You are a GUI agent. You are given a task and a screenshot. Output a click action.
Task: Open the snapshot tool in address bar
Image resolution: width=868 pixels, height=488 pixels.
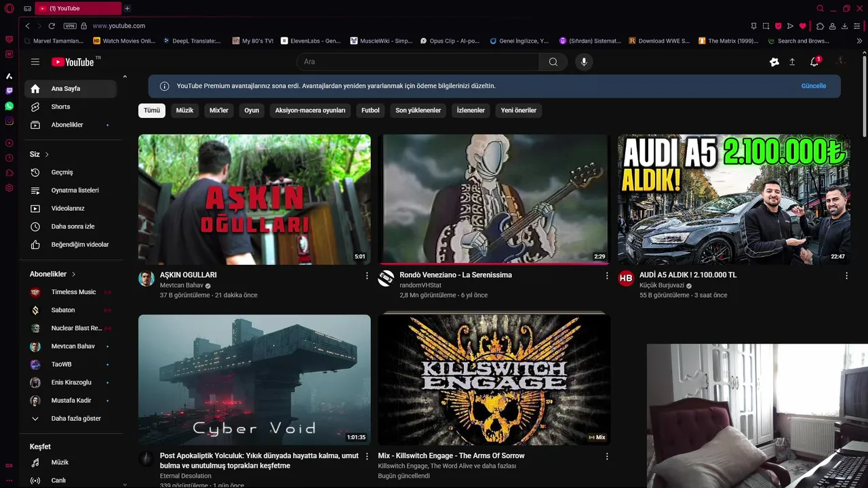point(766,26)
